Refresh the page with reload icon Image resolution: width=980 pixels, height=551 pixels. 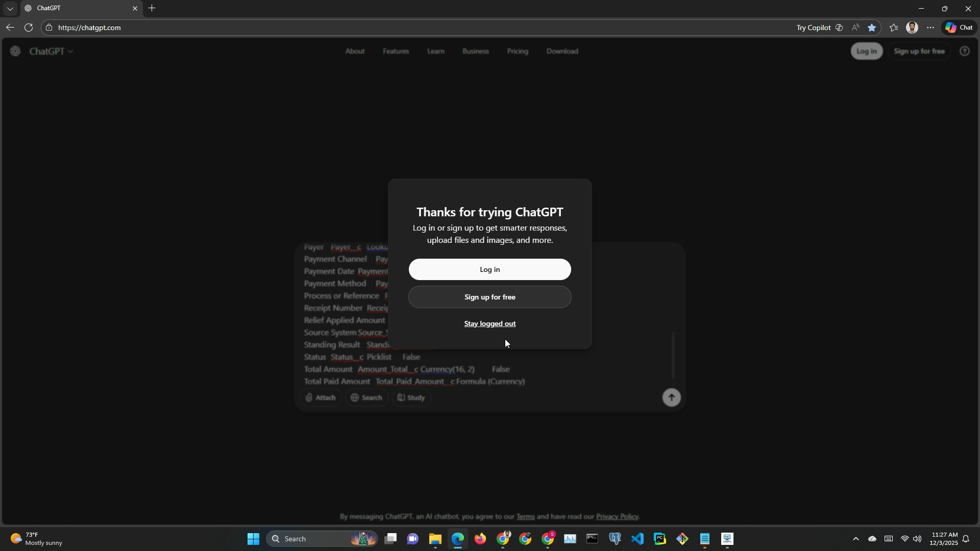[x=29, y=28]
